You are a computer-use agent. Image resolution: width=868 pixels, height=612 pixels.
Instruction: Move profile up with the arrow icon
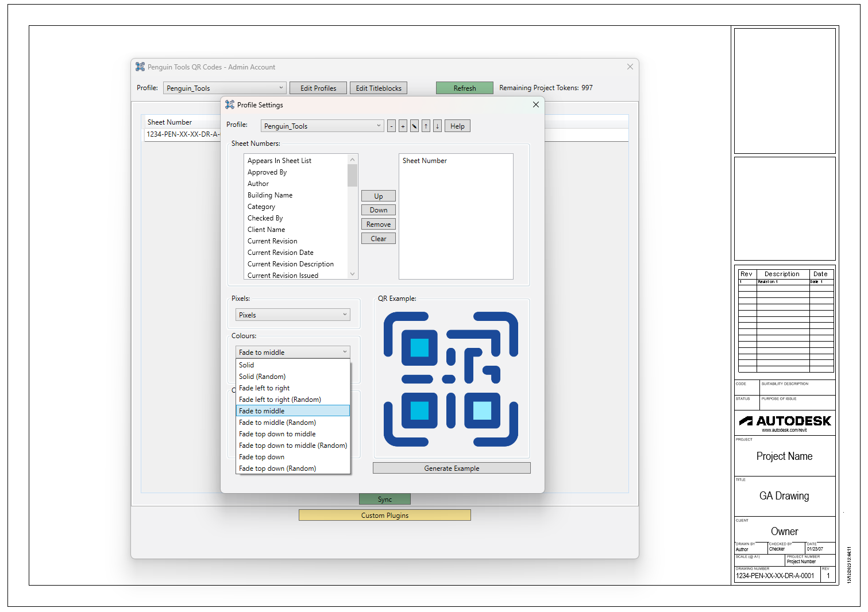point(426,126)
